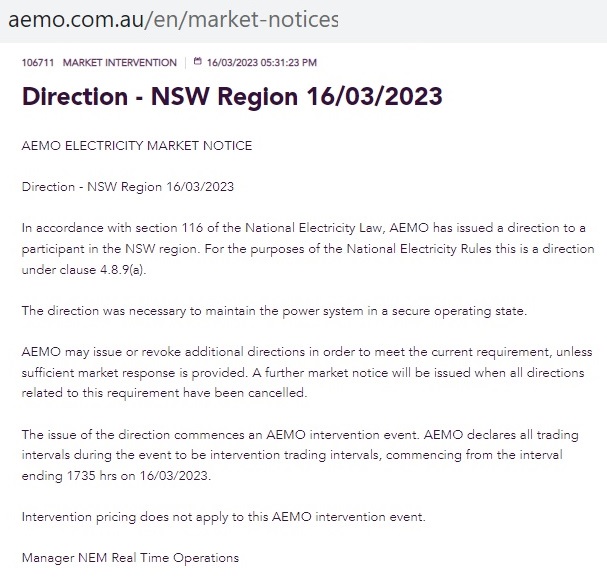The image size is (607, 587).
Task: Click the divider between category and date
Action: (185, 62)
